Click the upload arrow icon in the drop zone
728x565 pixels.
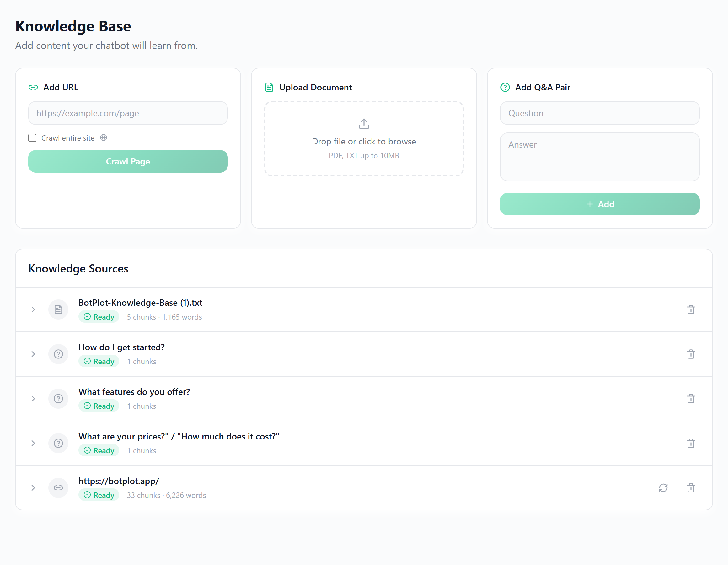coord(364,124)
